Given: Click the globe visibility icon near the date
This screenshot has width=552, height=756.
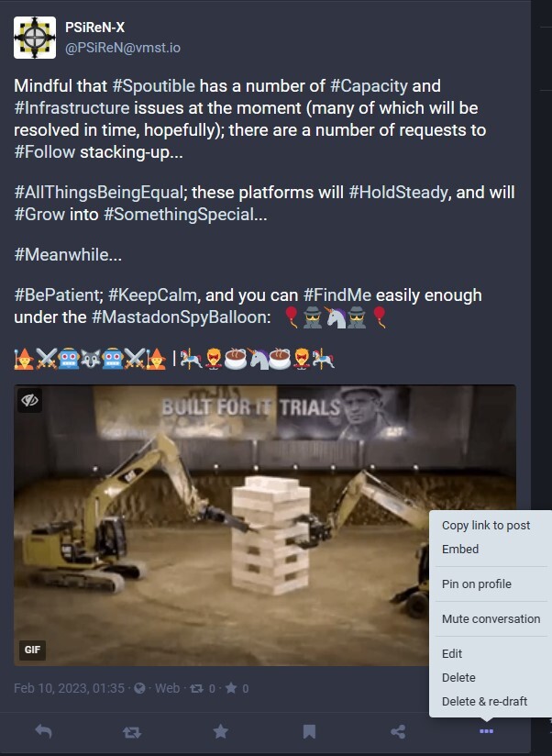Looking at the screenshot, I should (139, 688).
